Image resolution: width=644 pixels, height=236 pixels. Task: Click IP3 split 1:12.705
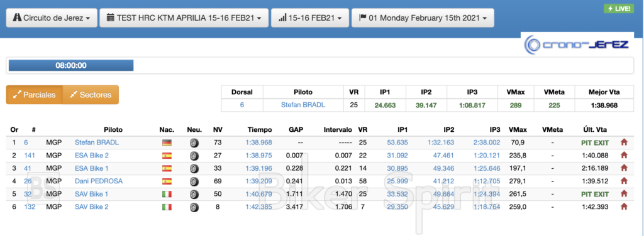coord(487,181)
